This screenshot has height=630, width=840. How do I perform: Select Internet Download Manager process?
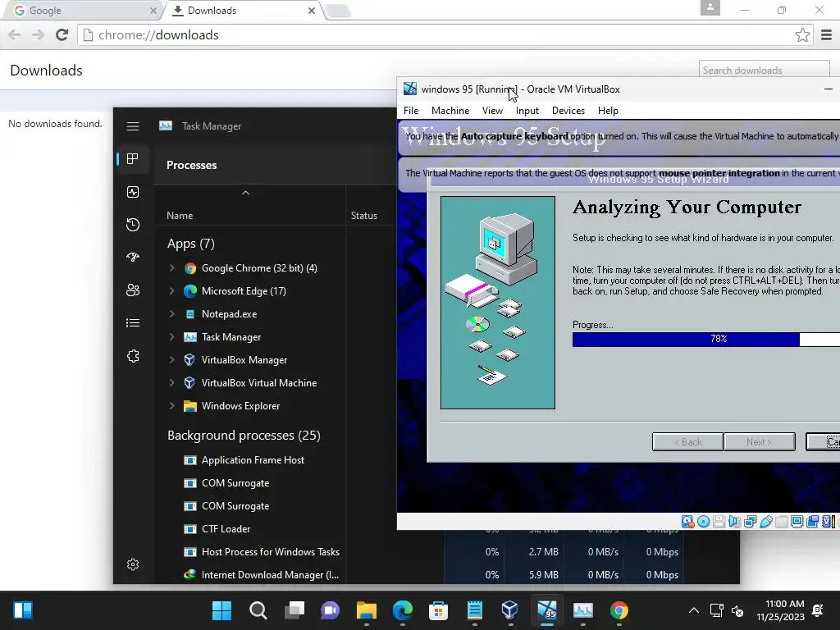269,575
